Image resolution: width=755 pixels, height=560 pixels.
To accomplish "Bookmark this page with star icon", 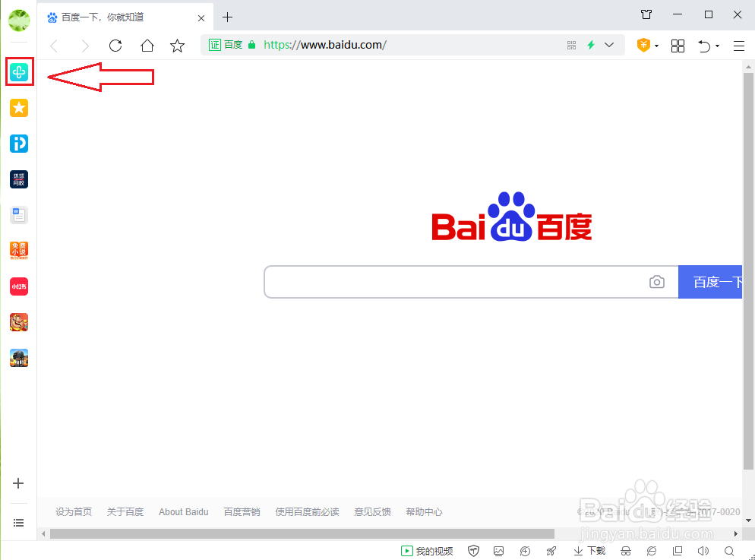I will [177, 46].
